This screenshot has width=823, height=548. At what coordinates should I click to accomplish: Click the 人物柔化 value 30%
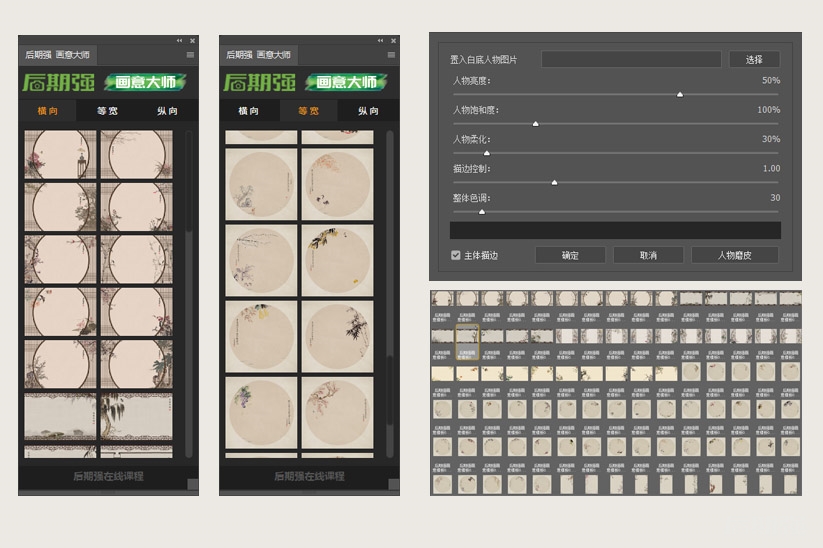[771, 139]
